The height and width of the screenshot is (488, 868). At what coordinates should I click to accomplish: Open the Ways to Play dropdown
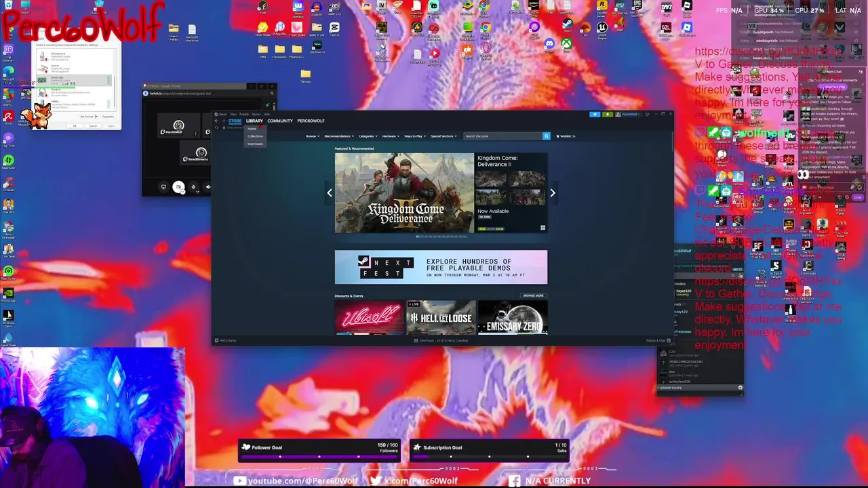pyautogui.click(x=414, y=136)
